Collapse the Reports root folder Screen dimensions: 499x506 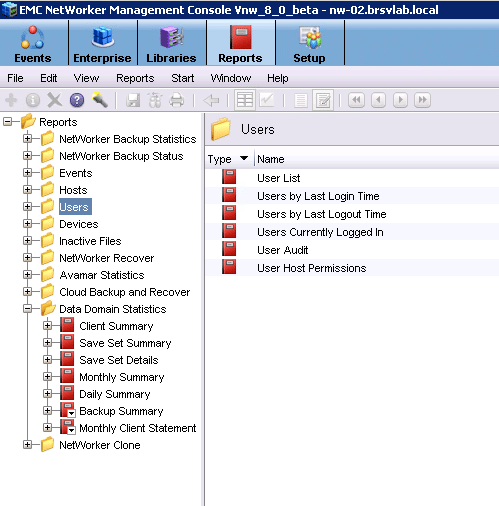tap(8, 122)
